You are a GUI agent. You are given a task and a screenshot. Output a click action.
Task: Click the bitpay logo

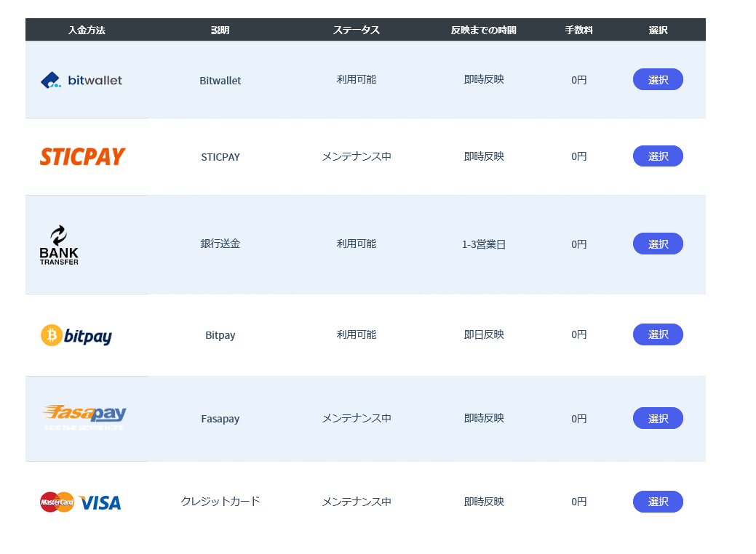[x=76, y=335]
